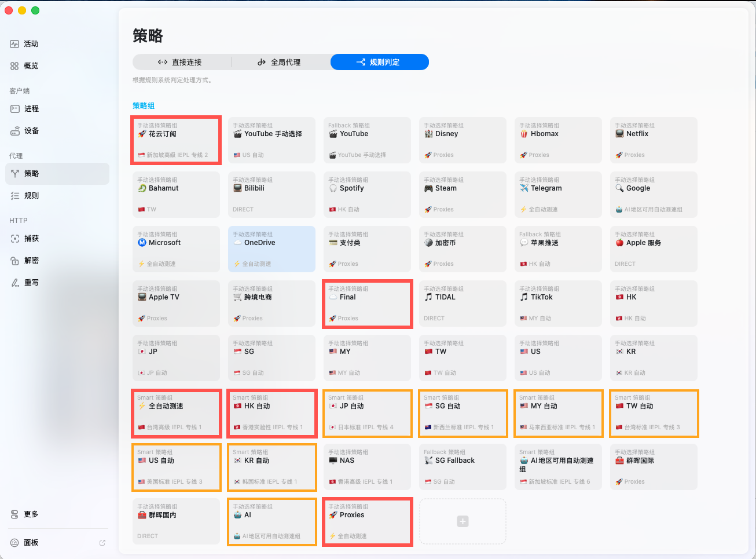Open the manual JP policy group card
Viewport: 756px width, 559px height.
(176, 358)
